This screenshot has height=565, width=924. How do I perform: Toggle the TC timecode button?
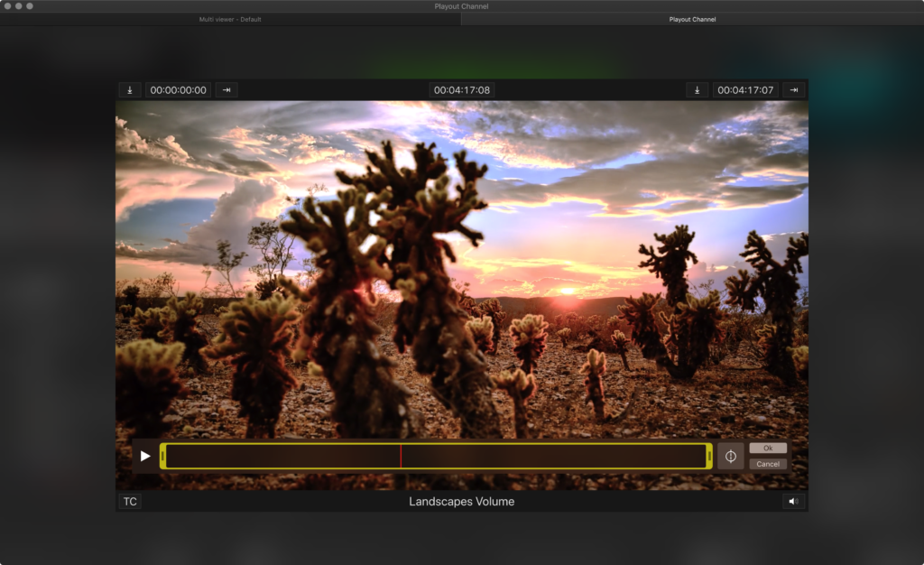tap(130, 502)
